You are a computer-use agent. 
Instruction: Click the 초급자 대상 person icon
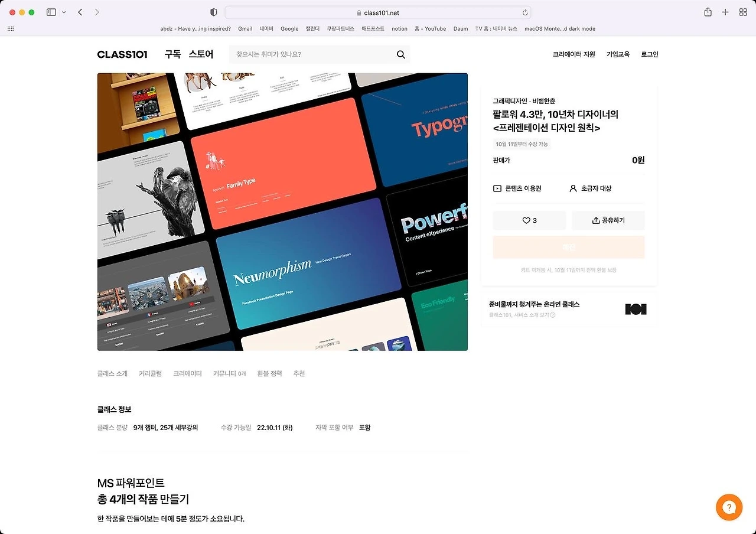pyautogui.click(x=573, y=188)
